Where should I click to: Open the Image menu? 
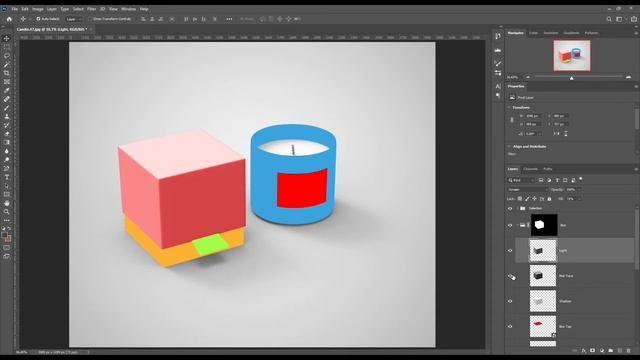click(38, 9)
